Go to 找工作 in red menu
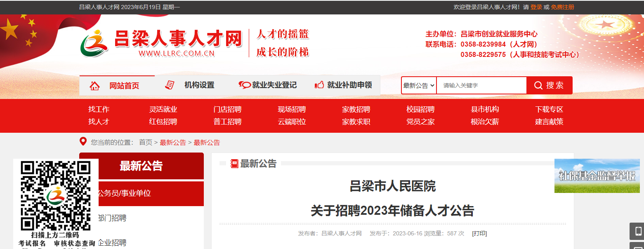Viewport: 644px width, 249px height. click(99, 109)
